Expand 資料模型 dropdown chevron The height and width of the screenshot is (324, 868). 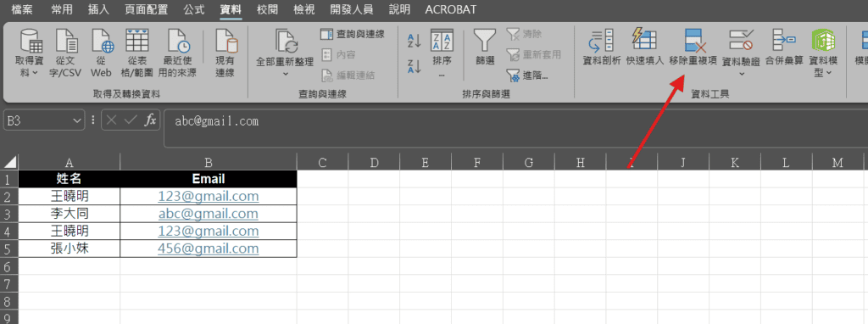pyautogui.click(x=829, y=73)
